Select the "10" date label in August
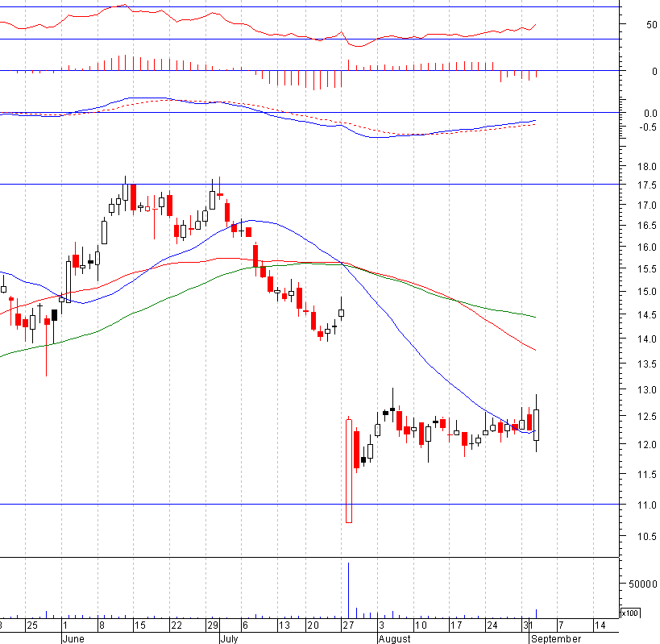The width and height of the screenshot is (660, 644). point(421,625)
